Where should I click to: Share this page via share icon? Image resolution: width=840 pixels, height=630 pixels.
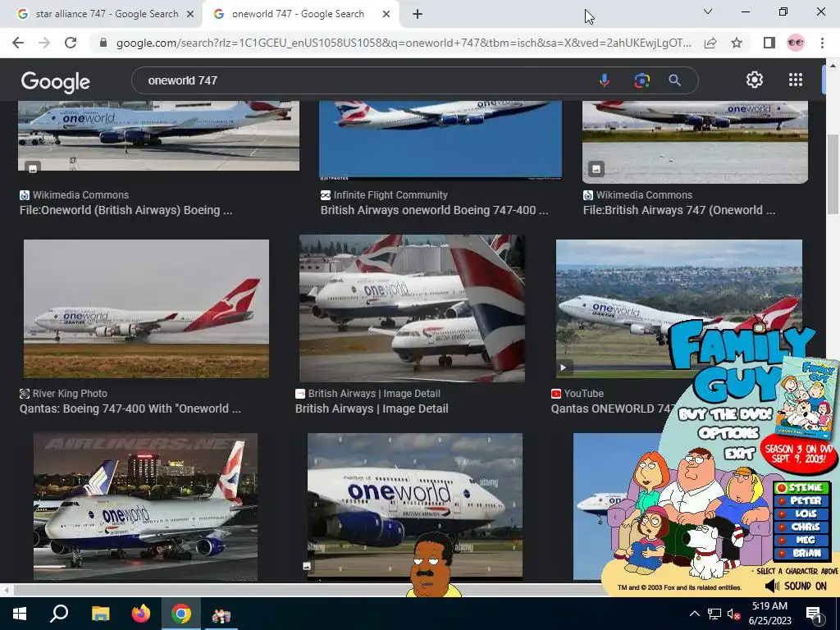point(710,43)
